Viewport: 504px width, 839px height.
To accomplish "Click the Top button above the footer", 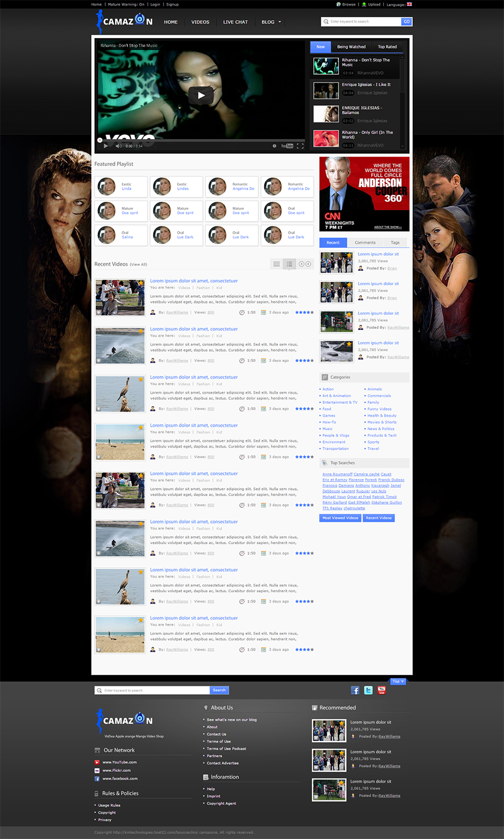I will pos(397,681).
